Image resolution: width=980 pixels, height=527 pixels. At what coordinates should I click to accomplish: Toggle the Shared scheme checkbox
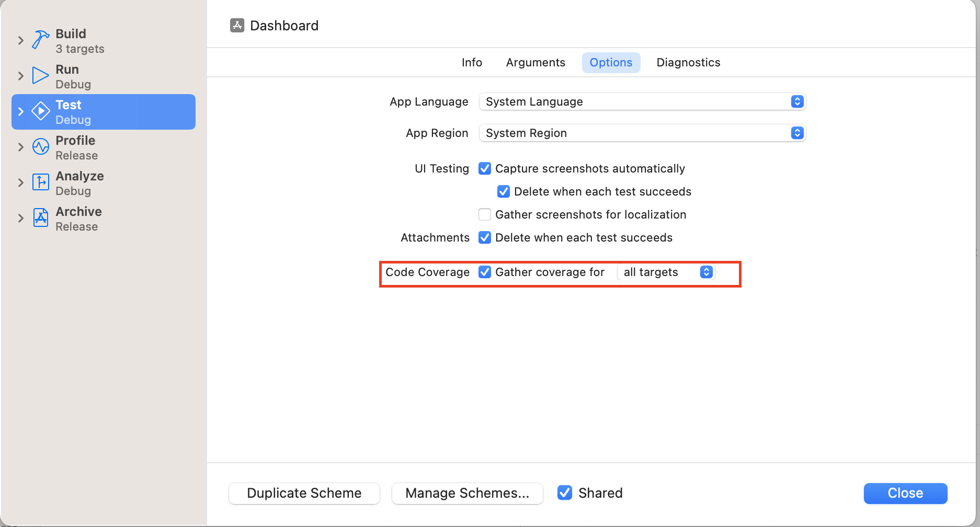[x=565, y=492]
